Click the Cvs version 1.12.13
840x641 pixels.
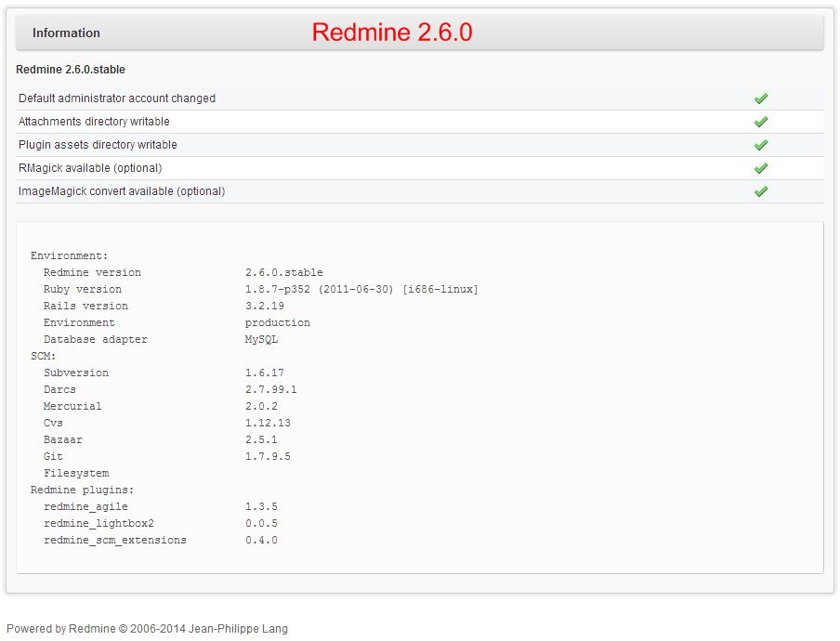pos(268,423)
